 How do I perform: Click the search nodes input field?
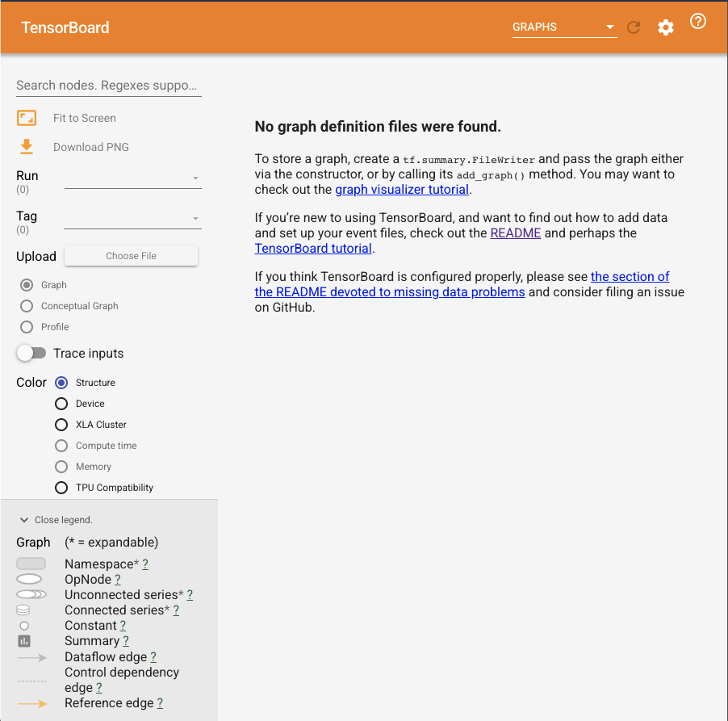[x=108, y=85]
